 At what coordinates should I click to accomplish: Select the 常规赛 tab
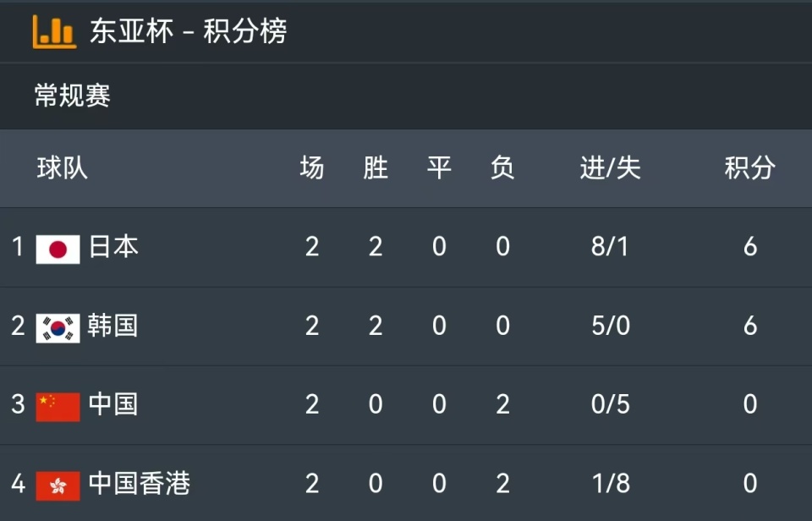(73, 96)
